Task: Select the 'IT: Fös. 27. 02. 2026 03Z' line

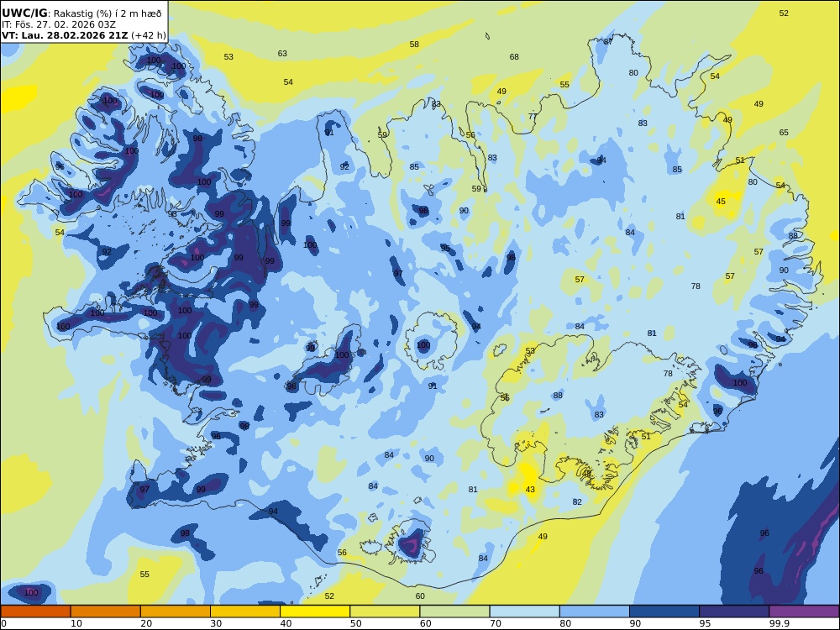Action: [59, 24]
